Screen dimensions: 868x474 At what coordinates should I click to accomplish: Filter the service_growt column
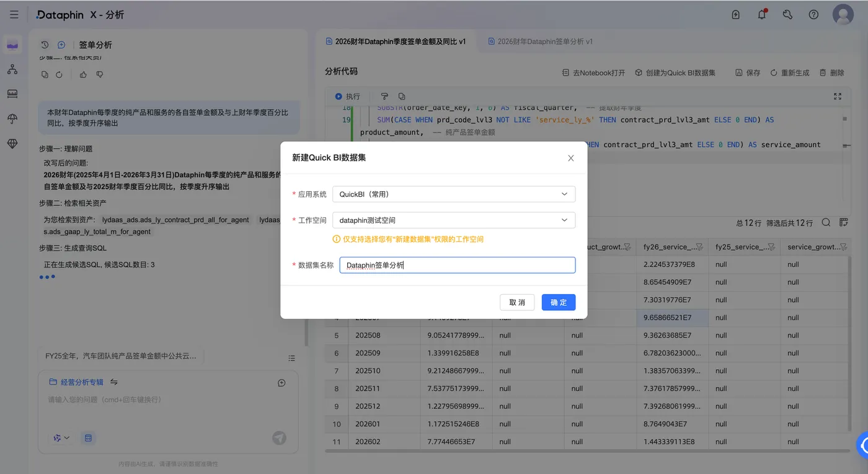click(843, 247)
